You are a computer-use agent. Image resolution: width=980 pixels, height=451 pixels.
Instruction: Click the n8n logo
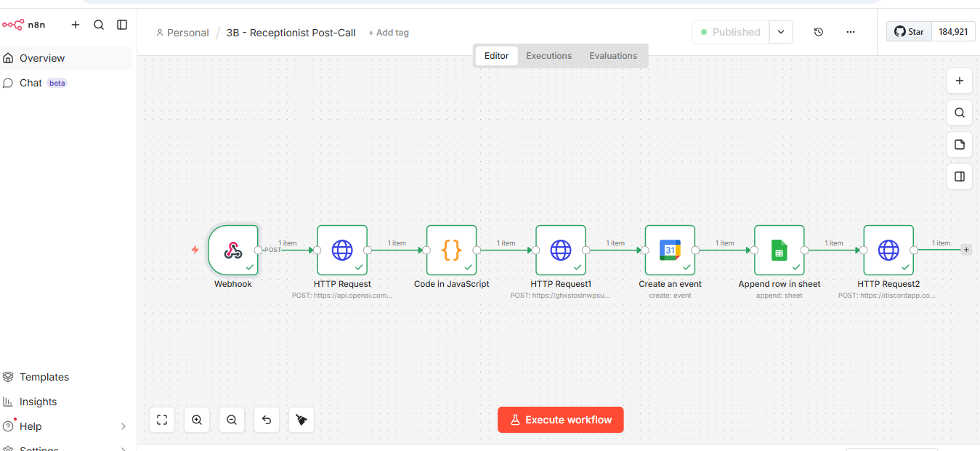pyautogui.click(x=23, y=25)
